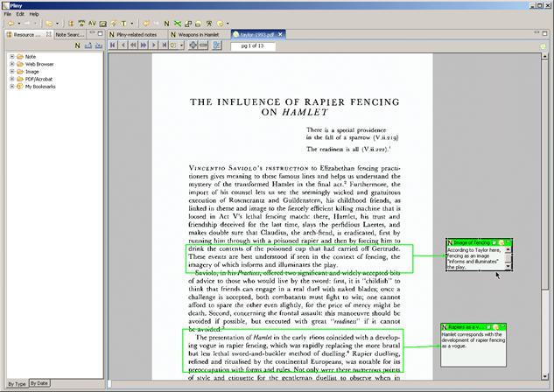Minimize the 'Image of fencing' note
The width and height of the screenshot is (554, 392).
[x=508, y=242]
